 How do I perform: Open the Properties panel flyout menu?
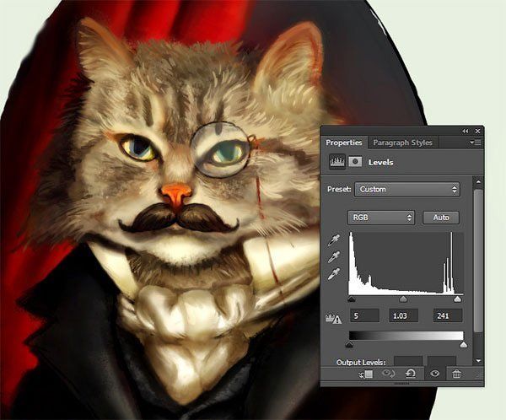point(476,143)
